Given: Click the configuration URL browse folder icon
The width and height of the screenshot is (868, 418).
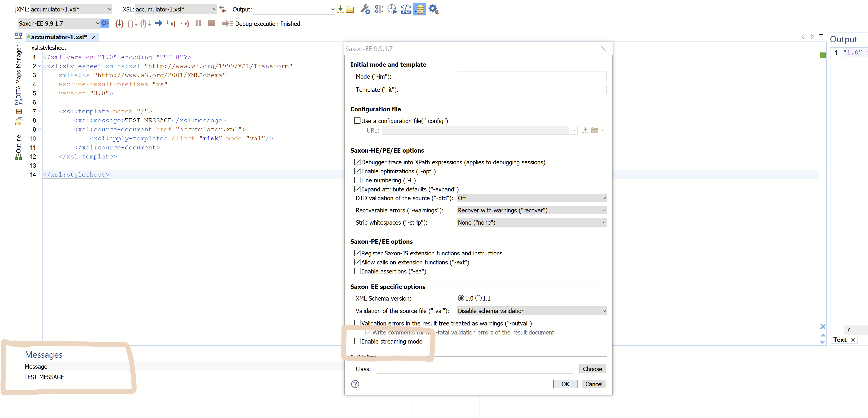Looking at the screenshot, I should point(595,130).
